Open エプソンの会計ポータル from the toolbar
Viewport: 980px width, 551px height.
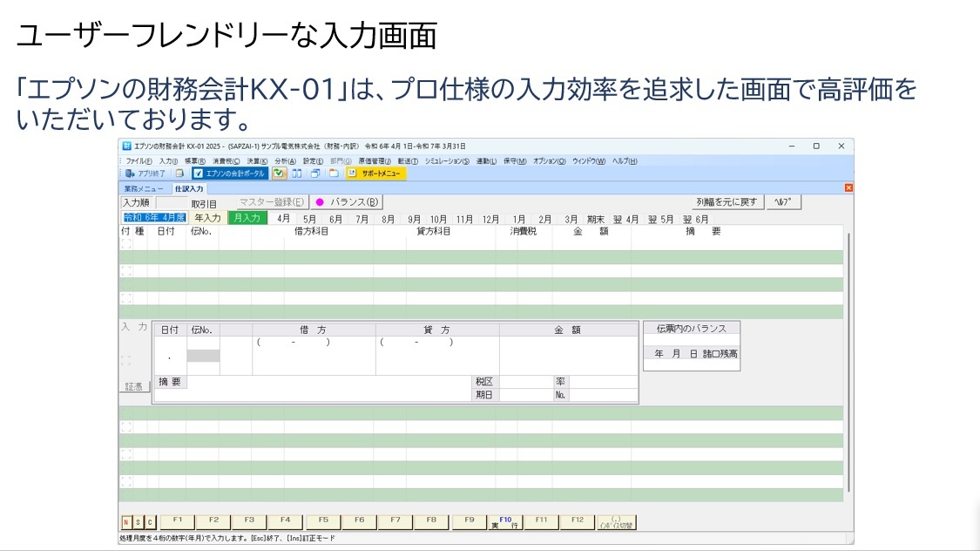229,173
